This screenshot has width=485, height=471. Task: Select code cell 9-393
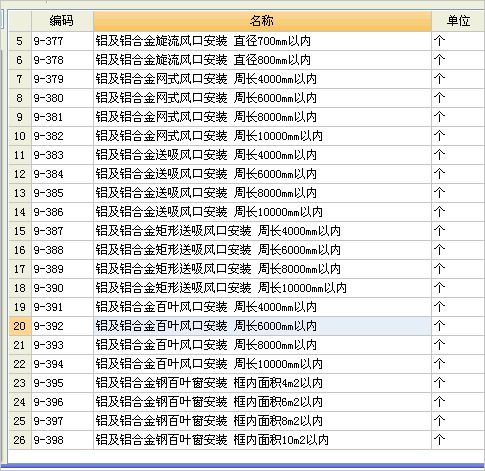(x=62, y=345)
